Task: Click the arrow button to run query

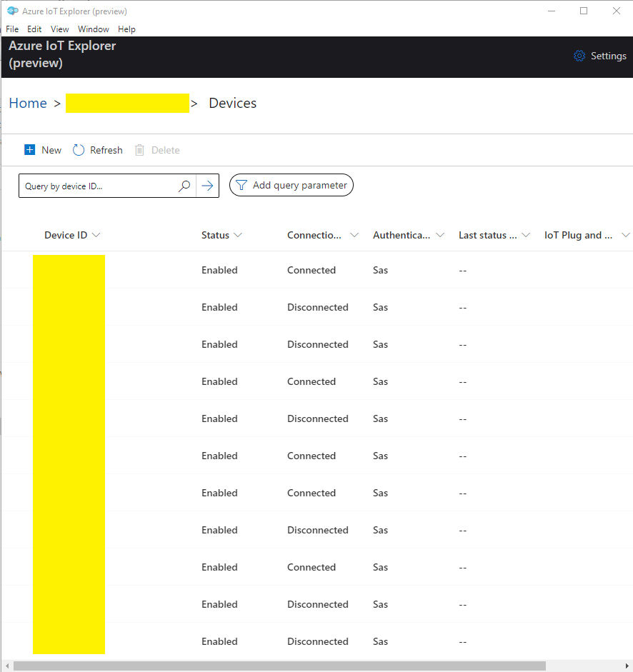Action: pyautogui.click(x=207, y=186)
